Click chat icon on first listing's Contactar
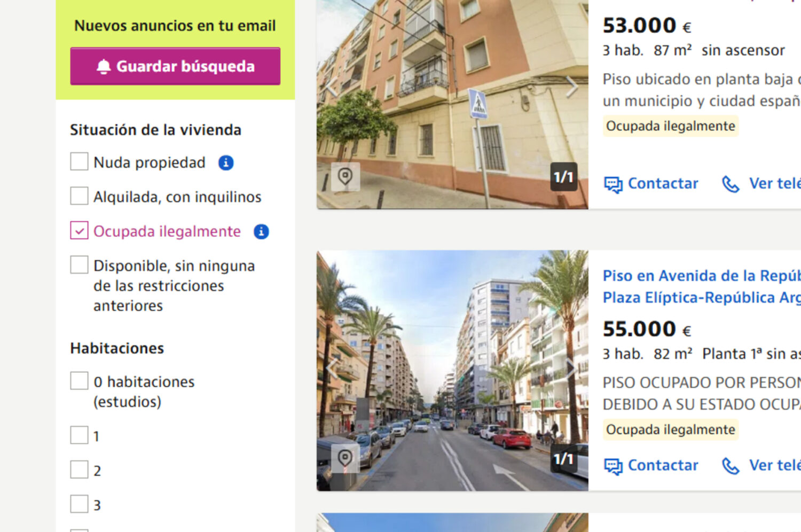Image resolution: width=801 pixels, height=532 pixels. [613, 184]
